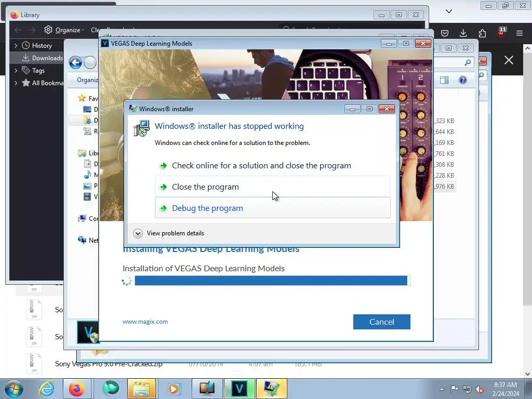This screenshot has height=399, width=532.
Task: Close the Windows installer error dialog
Action: [387, 109]
